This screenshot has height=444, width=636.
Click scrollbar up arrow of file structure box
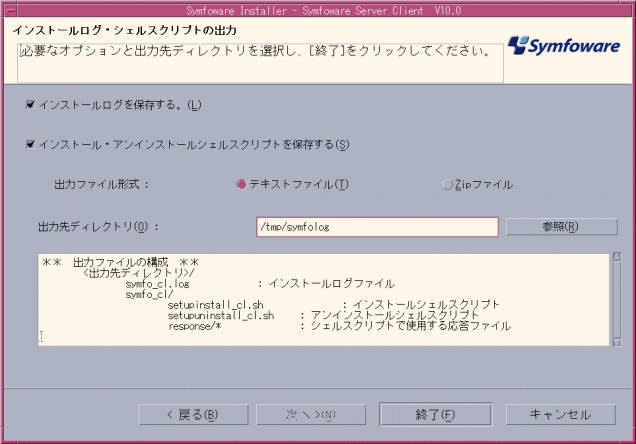tap(617, 257)
